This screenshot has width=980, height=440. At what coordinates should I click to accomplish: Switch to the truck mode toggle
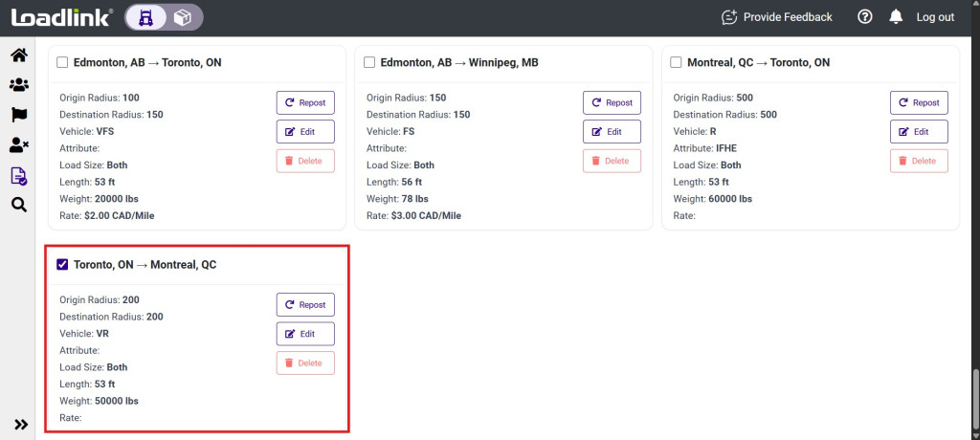click(147, 16)
